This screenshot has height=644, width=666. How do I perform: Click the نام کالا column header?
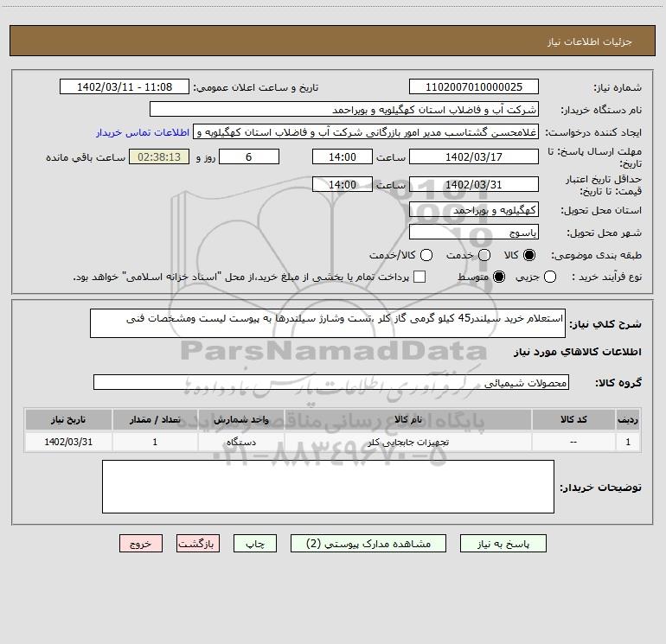click(407, 419)
